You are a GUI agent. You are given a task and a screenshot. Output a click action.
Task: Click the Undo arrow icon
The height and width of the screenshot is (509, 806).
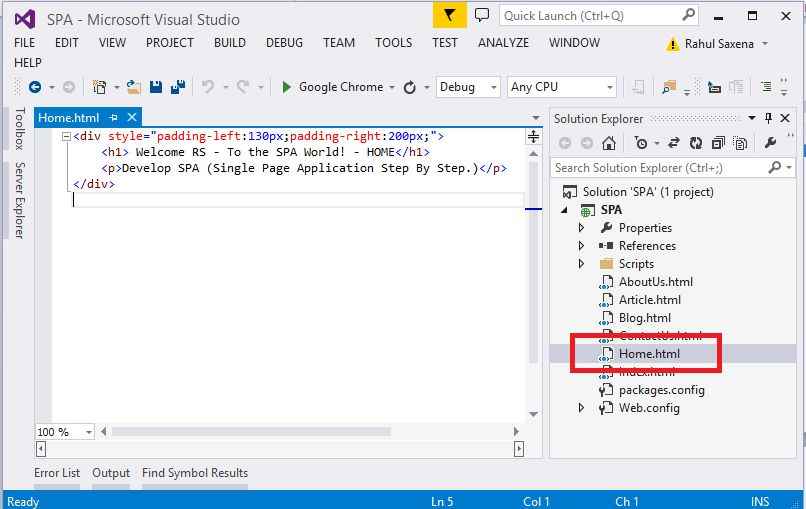coord(208,87)
